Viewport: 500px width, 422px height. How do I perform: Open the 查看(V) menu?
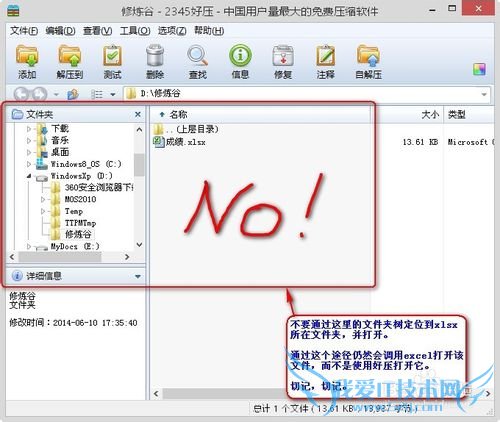pos(97,31)
